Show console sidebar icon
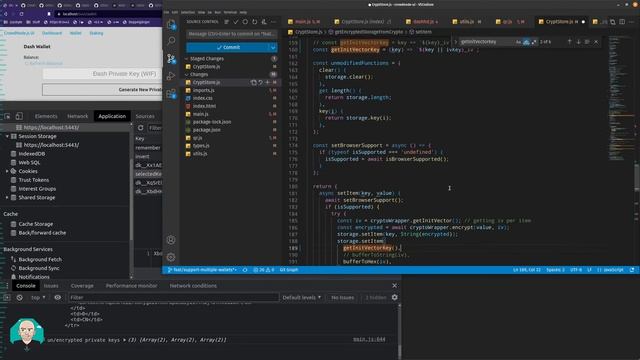 [x=7, y=298]
